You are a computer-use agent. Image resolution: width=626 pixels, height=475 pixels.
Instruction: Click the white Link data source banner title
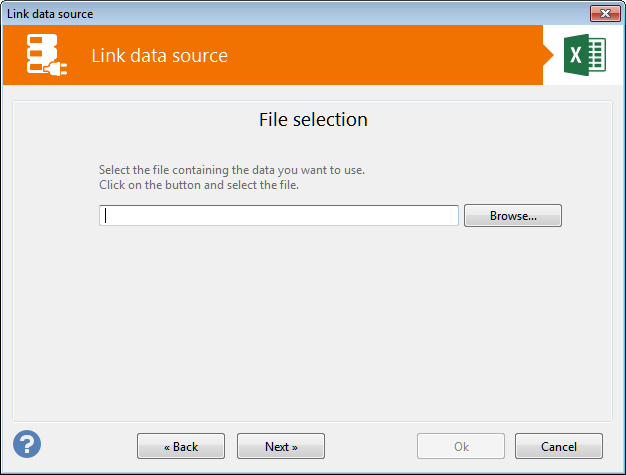pyautogui.click(x=159, y=56)
